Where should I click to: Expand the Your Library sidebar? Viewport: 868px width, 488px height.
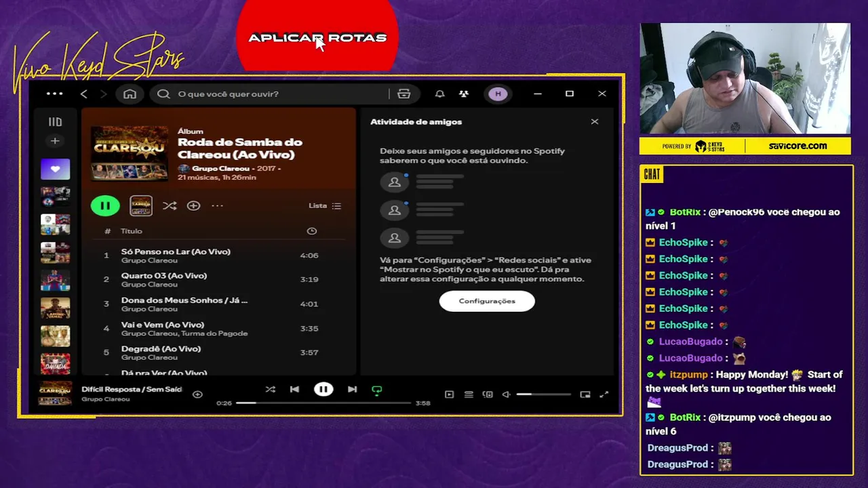click(55, 122)
